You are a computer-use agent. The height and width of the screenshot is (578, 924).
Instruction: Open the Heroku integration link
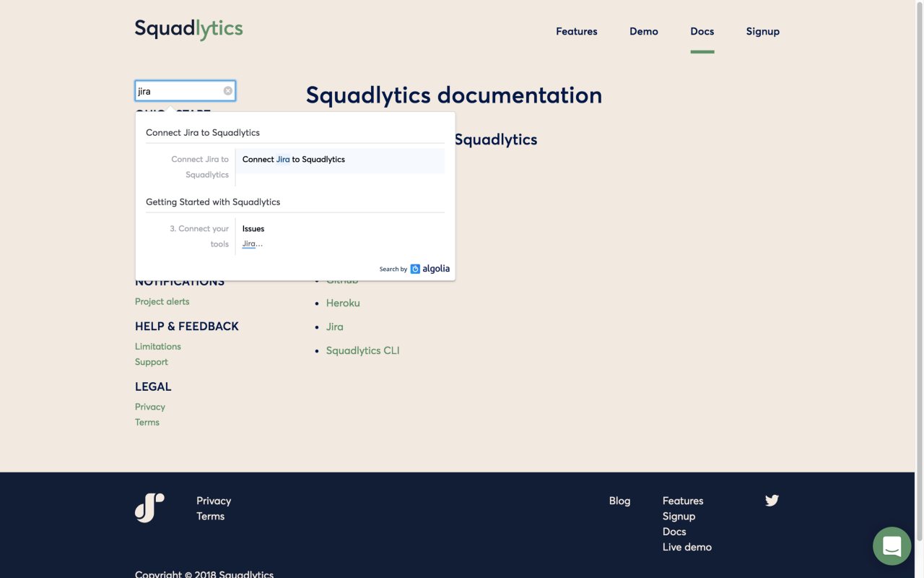(x=343, y=303)
